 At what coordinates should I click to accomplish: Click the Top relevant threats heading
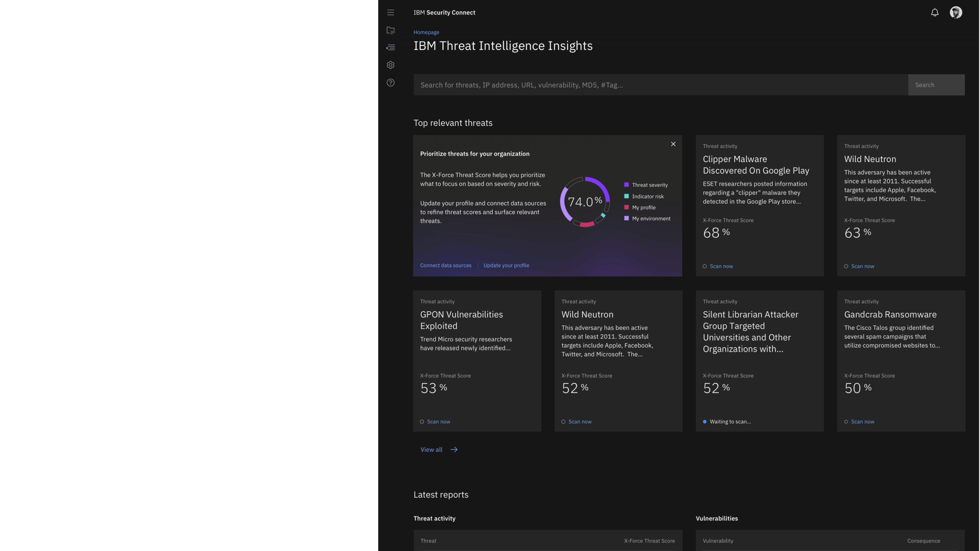[x=453, y=123]
